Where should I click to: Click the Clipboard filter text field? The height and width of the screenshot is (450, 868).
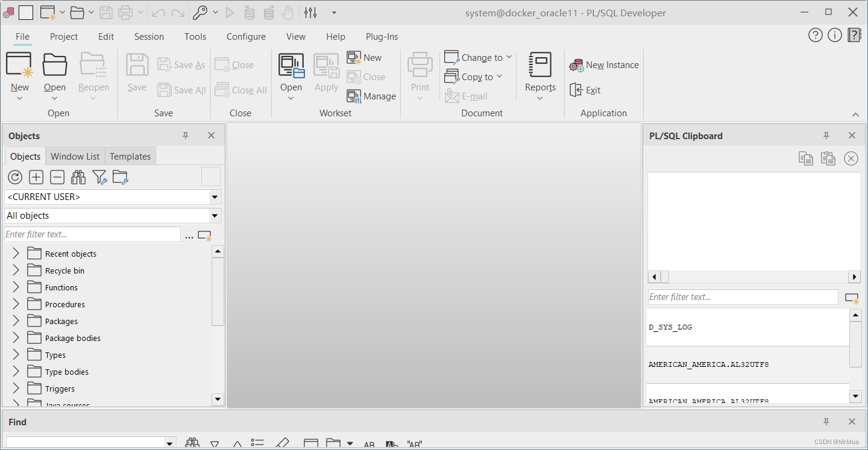[x=743, y=297]
